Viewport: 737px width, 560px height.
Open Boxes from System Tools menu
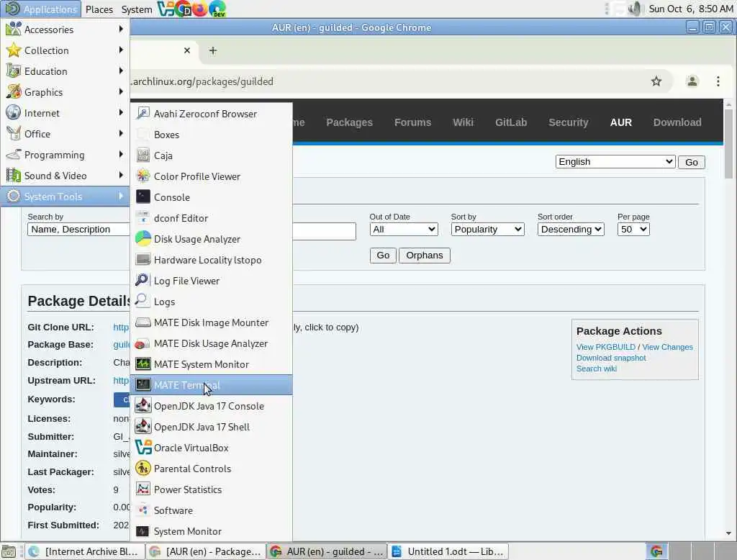211,135
